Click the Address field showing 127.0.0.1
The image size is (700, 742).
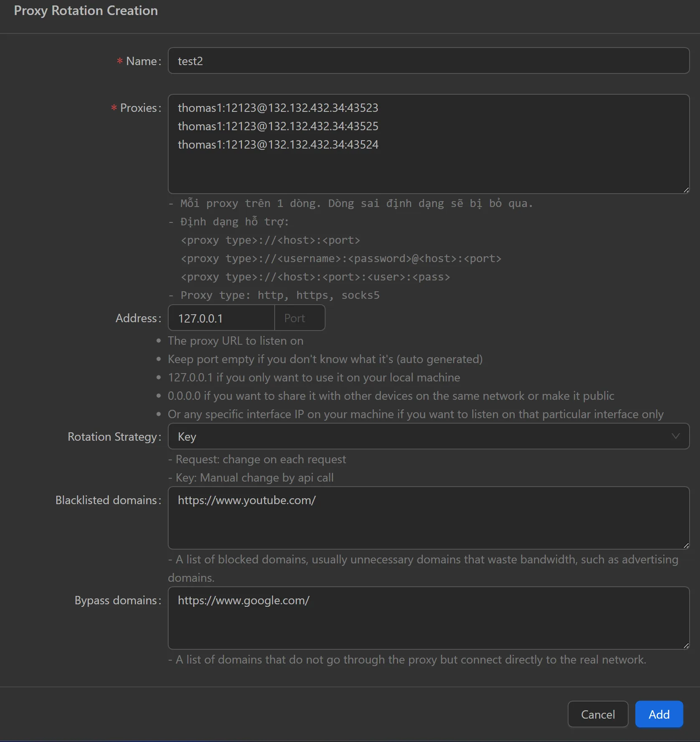click(x=221, y=318)
